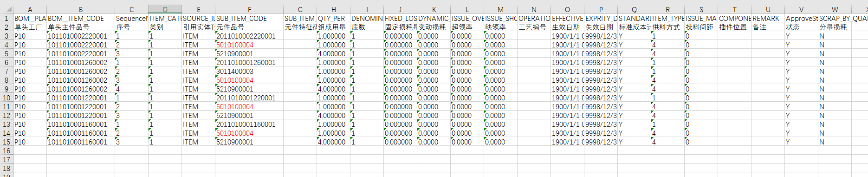The image size is (868, 177).
Task: Click the BOM__ITEM_CODE header cell
Action: point(81,18)
